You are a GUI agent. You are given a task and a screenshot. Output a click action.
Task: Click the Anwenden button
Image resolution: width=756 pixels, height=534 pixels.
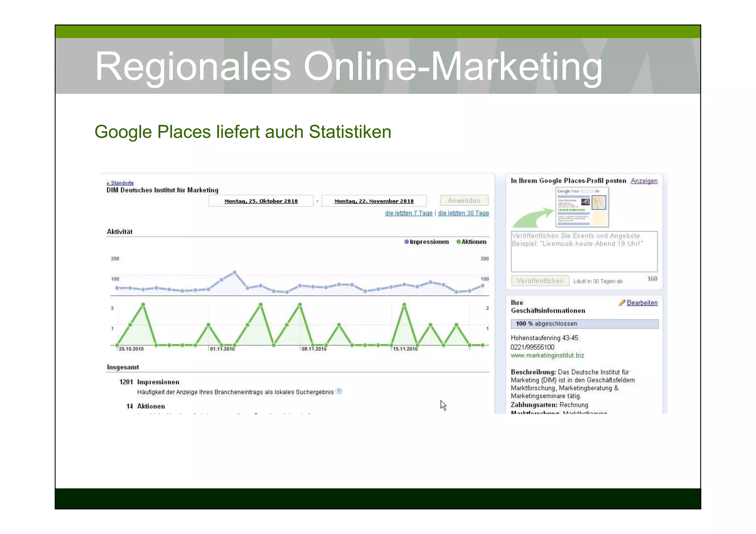pos(464,200)
